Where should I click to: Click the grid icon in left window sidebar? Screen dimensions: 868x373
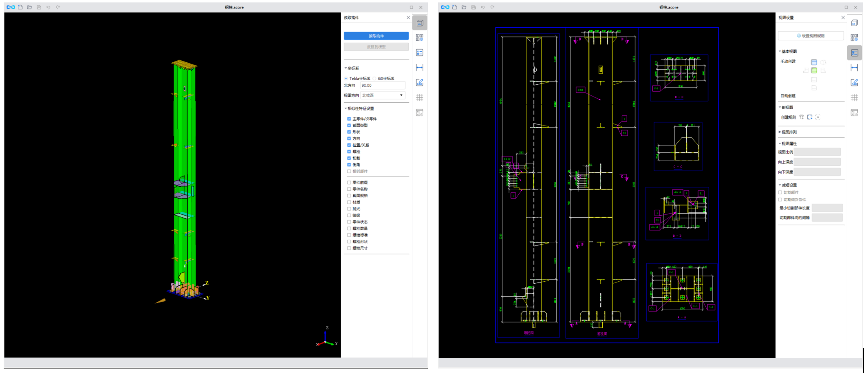[x=419, y=97]
